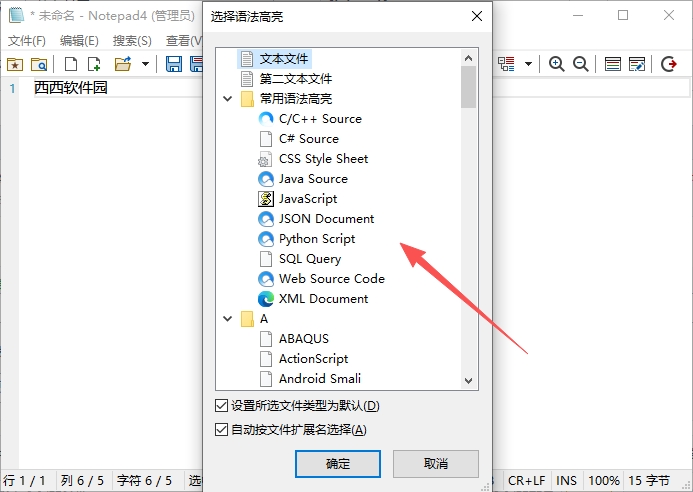
Task: Click the text 西西软件园 in editor
Action: point(71,88)
